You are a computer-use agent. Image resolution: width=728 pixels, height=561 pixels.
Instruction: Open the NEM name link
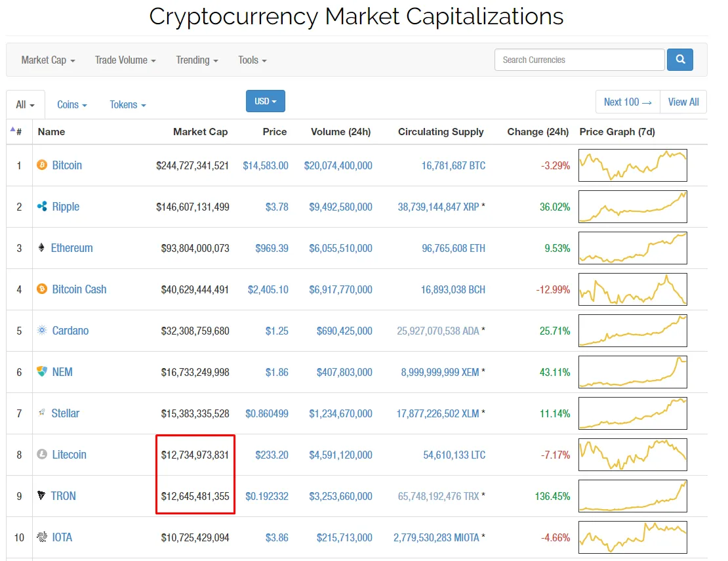point(62,371)
